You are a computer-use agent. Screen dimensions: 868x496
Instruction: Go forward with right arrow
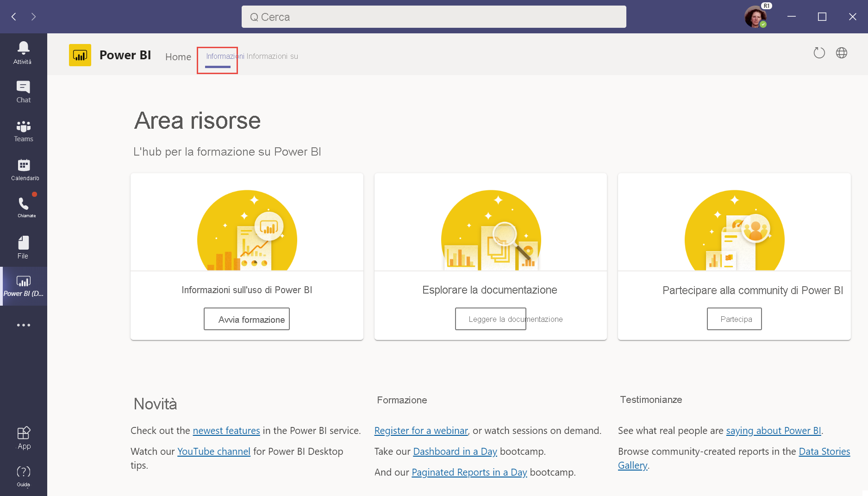click(x=33, y=17)
